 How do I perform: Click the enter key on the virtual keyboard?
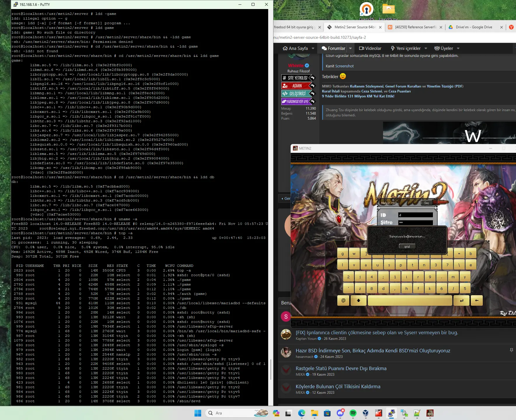pos(462,300)
